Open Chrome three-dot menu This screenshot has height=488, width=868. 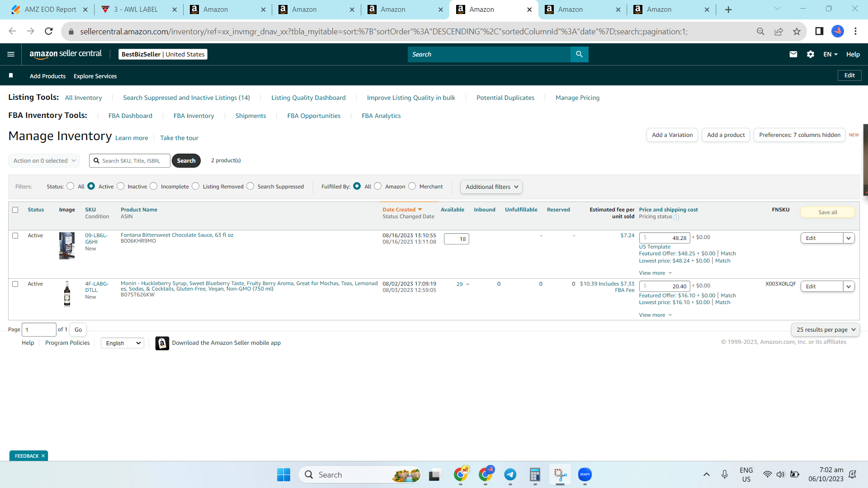coord(855,31)
